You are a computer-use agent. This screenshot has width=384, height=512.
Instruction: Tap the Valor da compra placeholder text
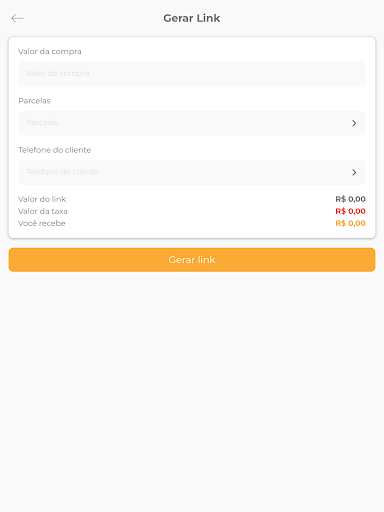click(58, 73)
